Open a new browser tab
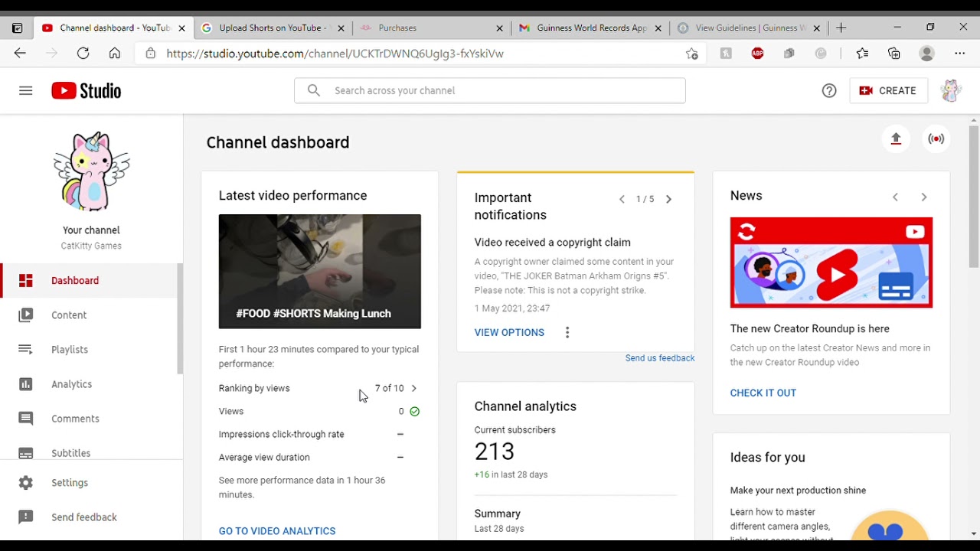Screen dimensions: 980x551 (841, 28)
